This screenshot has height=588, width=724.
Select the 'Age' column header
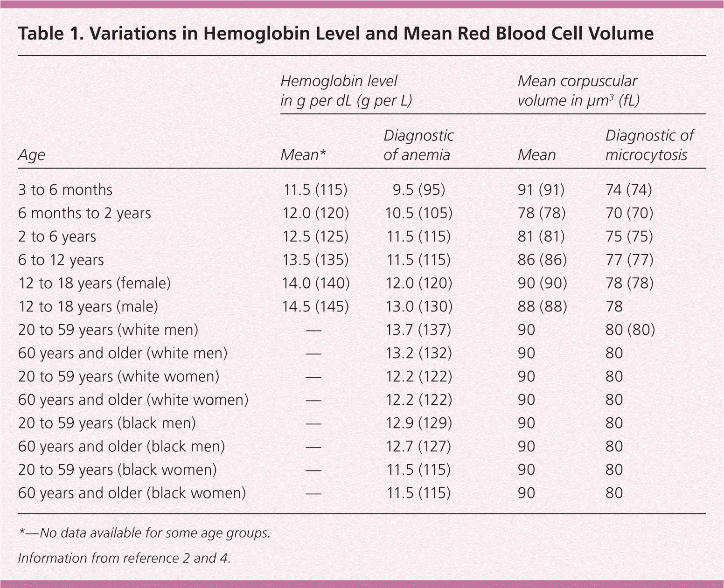[32, 155]
